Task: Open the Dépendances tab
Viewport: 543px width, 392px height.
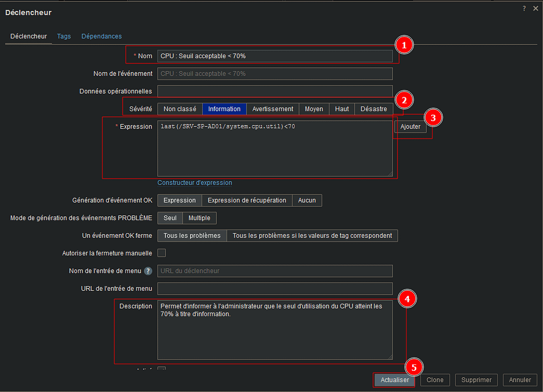Action: click(x=101, y=37)
